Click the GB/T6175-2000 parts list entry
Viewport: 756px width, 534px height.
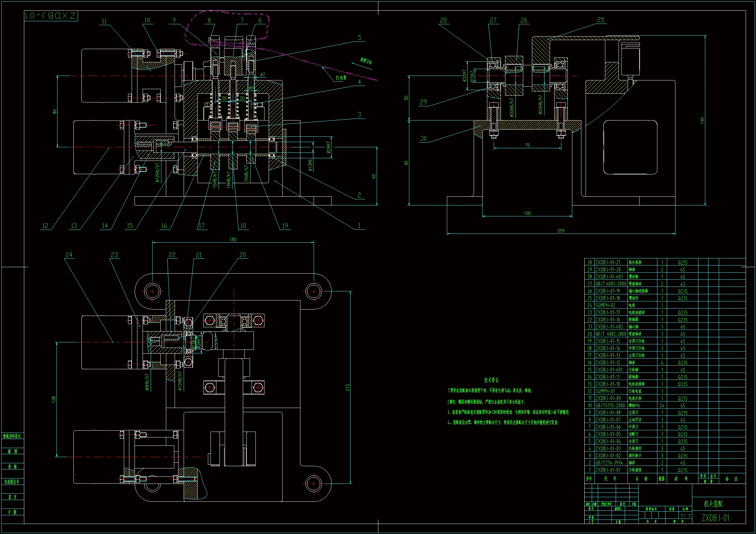click(x=610, y=405)
